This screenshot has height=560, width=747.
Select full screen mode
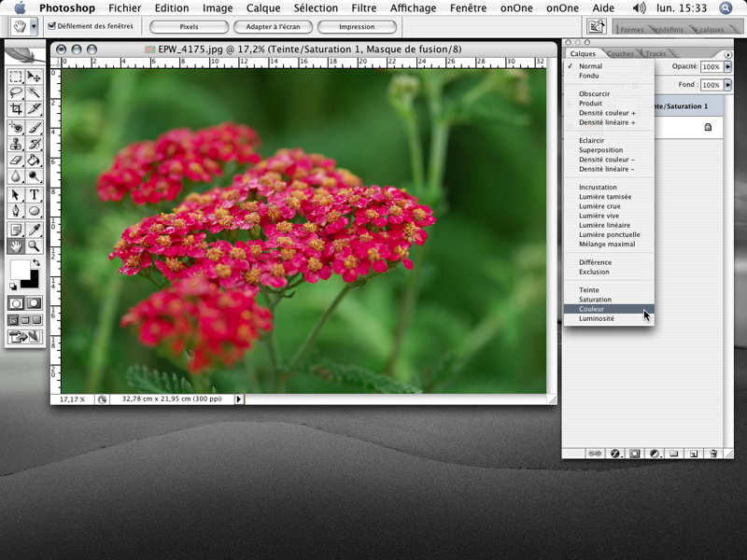[x=36, y=320]
